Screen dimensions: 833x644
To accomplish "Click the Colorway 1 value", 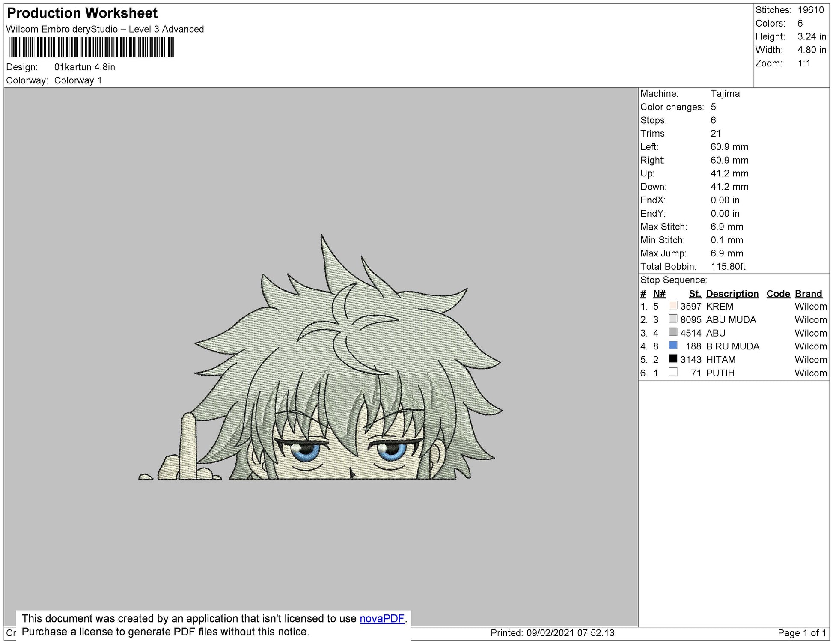I will 78,80.
